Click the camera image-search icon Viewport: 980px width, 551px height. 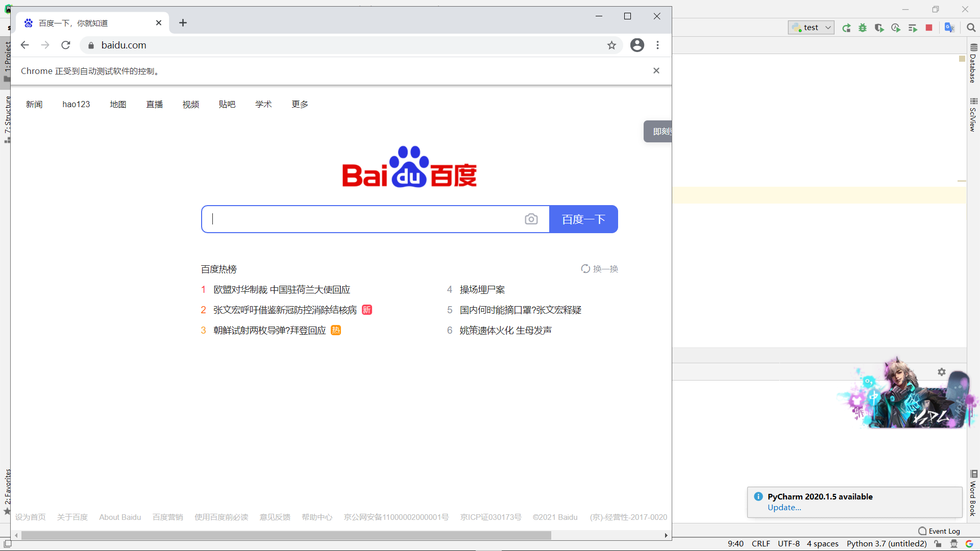tap(531, 219)
